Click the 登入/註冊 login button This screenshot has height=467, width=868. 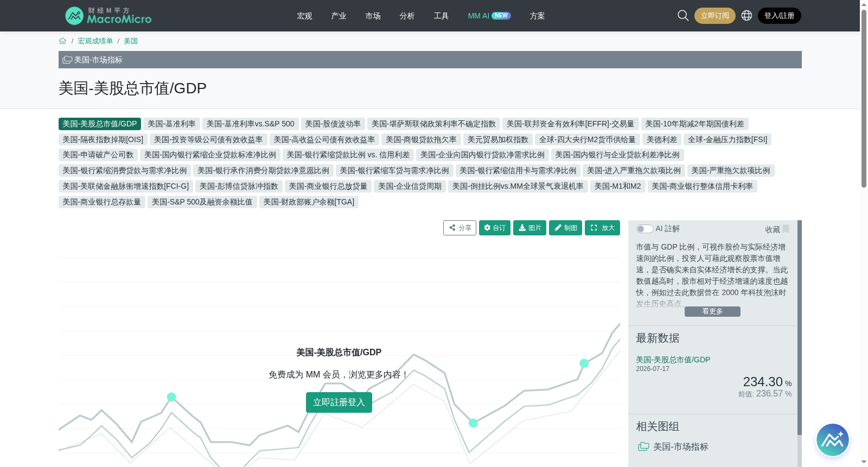tap(779, 16)
